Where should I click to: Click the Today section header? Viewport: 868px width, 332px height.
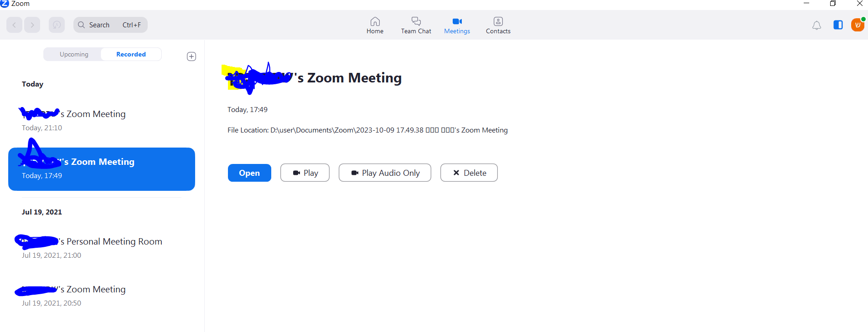click(32, 84)
